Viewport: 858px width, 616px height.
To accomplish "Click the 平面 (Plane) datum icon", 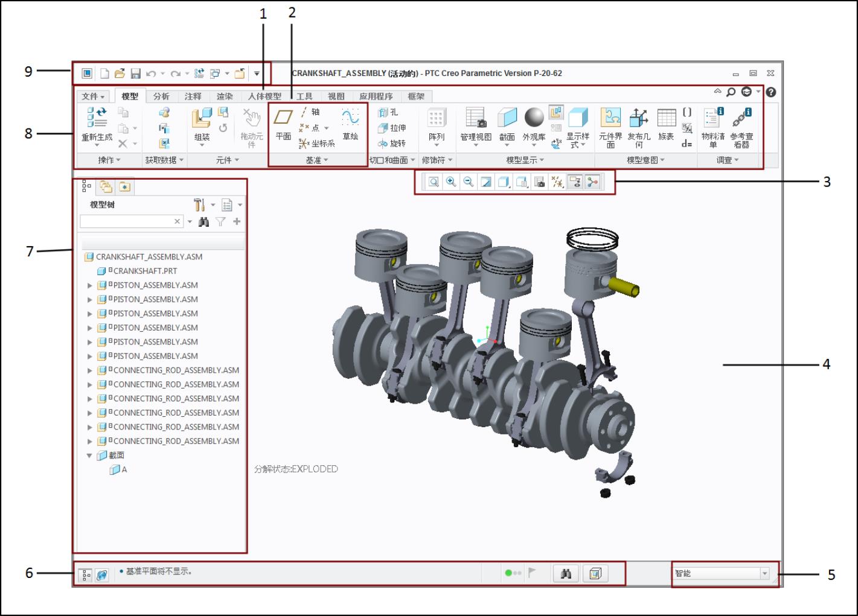I will point(283,118).
